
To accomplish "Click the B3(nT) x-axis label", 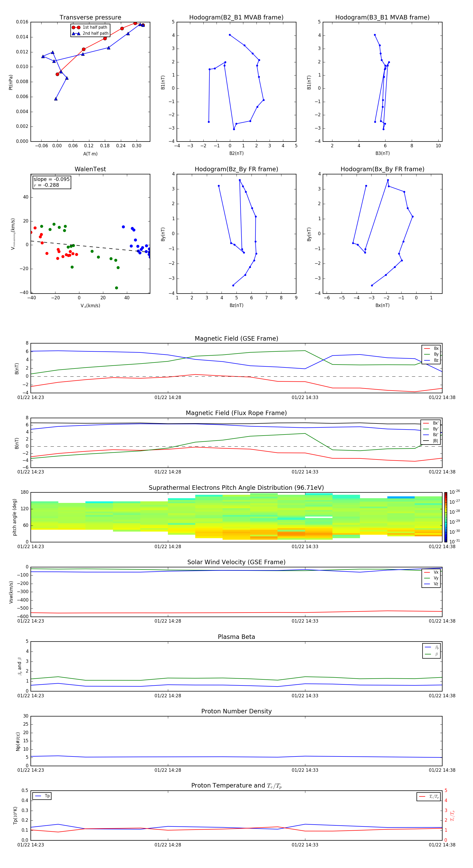I will 382,153.
